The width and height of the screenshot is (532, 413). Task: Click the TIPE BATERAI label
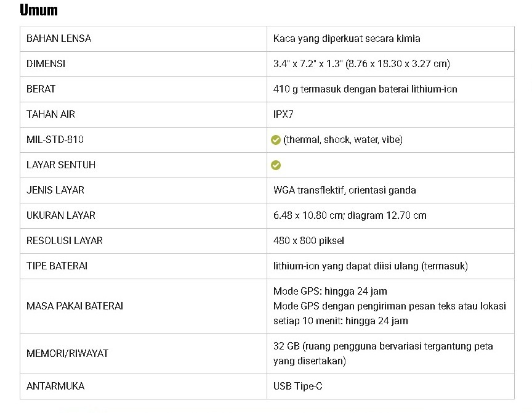point(57,266)
